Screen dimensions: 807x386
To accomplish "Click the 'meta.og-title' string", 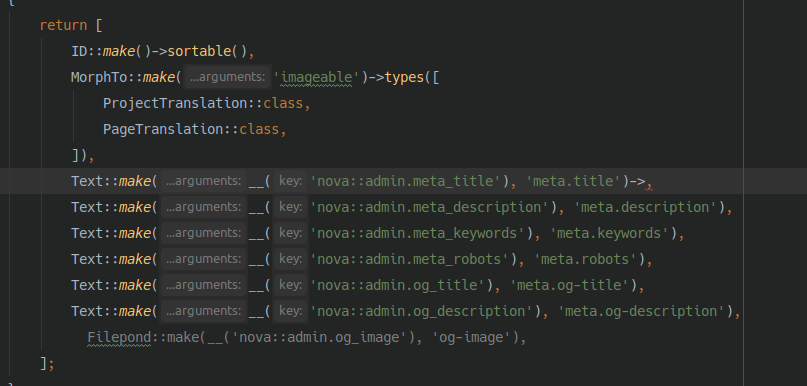I will [570, 285].
